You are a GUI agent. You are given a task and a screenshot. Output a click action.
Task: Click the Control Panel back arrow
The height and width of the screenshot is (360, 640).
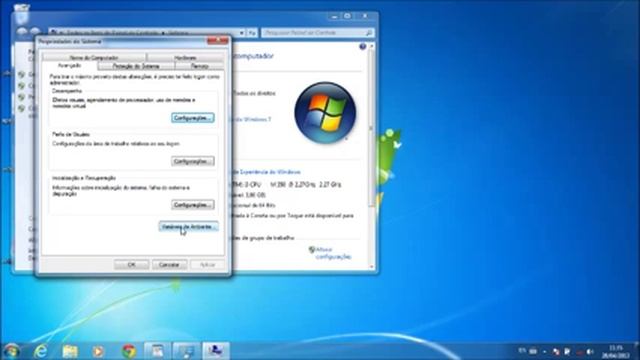pos(22,32)
